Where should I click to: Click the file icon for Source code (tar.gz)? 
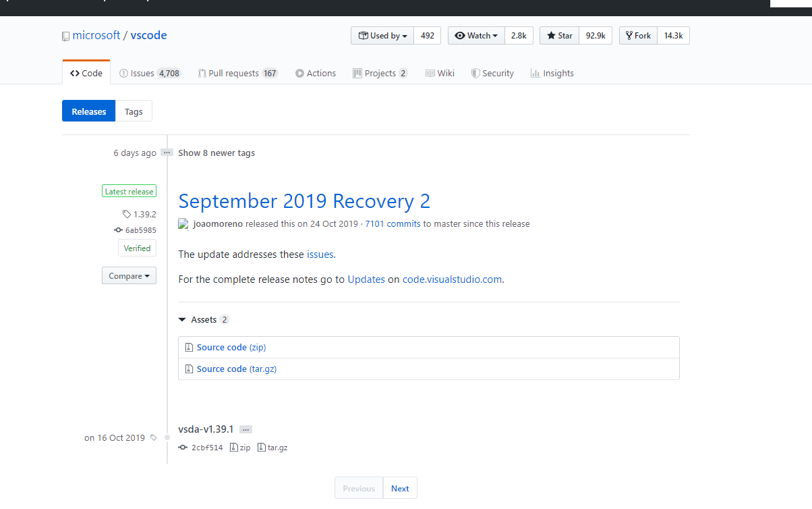pos(190,369)
